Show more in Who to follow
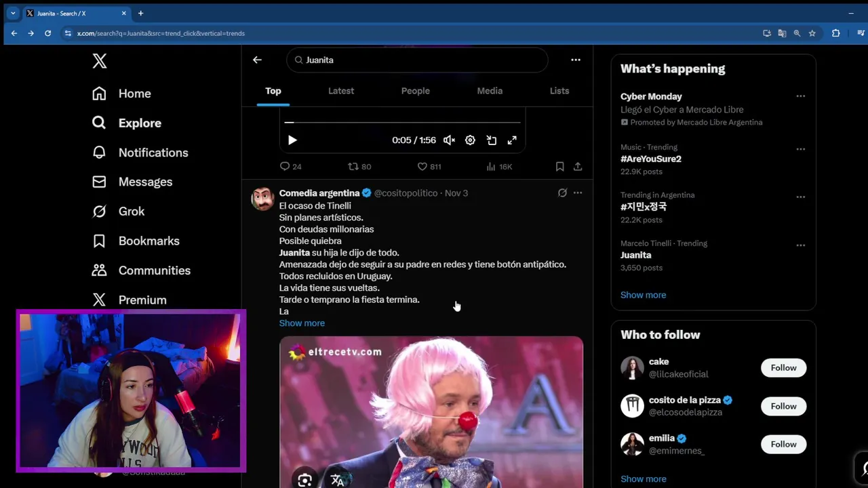The image size is (868, 488). click(643, 479)
